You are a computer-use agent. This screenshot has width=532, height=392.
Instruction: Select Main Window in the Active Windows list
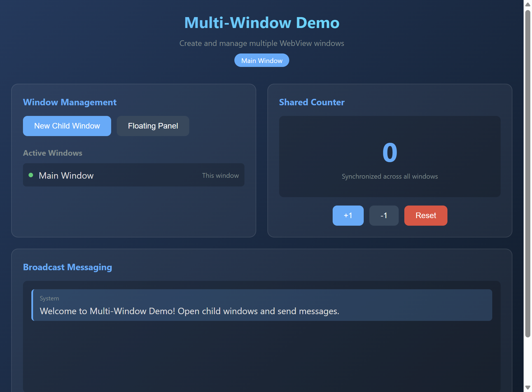(66, 176)
